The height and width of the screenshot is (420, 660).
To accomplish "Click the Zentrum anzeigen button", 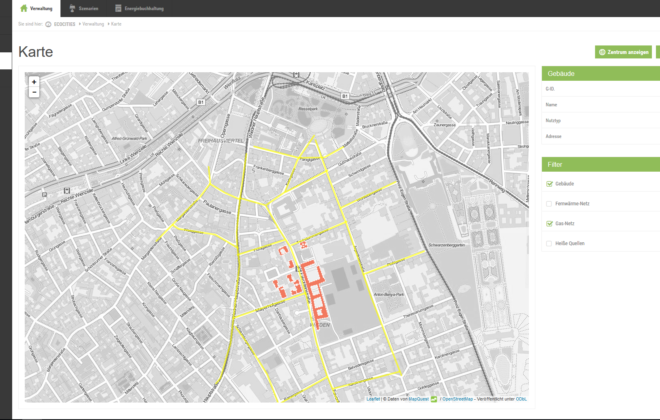I will (623, 52).
